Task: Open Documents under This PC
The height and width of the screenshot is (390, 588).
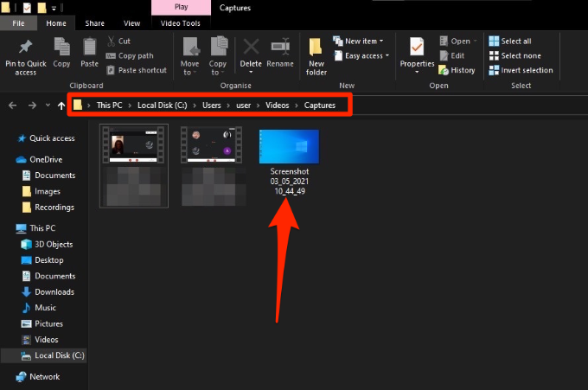Action: [x=48, y=276]
